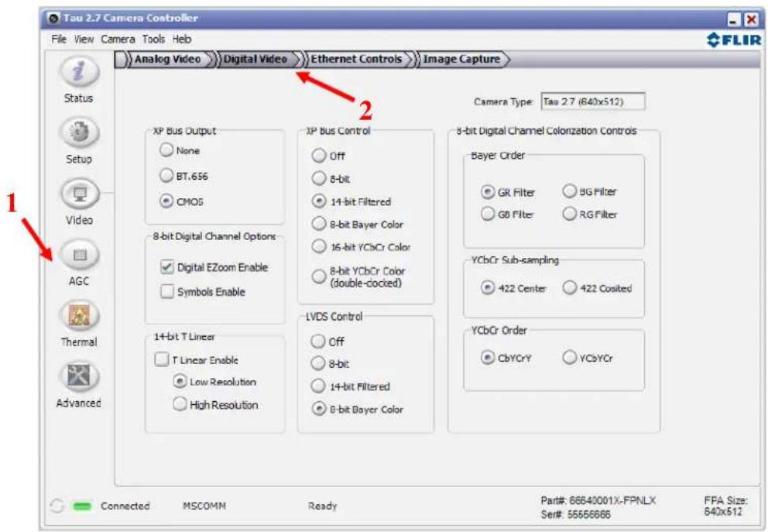
Task: Open the View menu
Action: (x=84, y=39)
